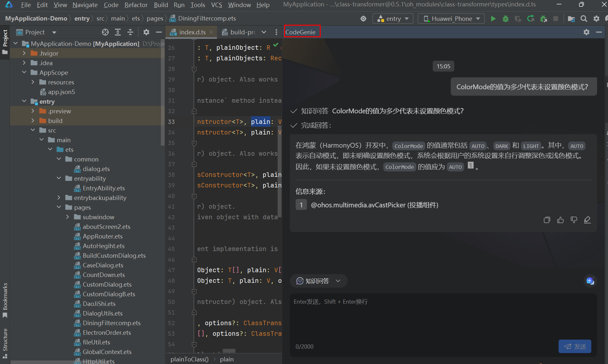Click the attach debugger icon
Screen dimensions: 608x364
tap(543, 19)
